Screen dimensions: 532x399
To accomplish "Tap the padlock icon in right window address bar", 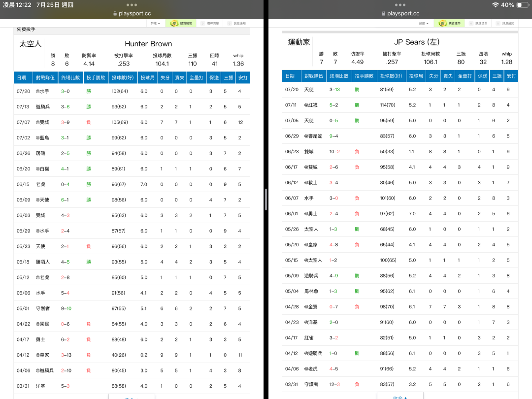I will coord(383,14).
